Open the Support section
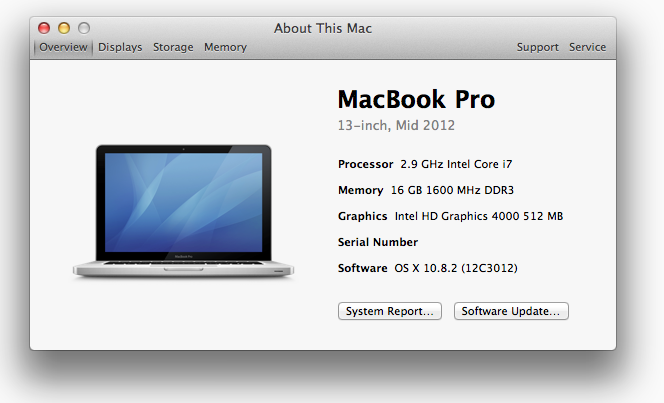The image size is (664, 403). click(x=537, y=47)
